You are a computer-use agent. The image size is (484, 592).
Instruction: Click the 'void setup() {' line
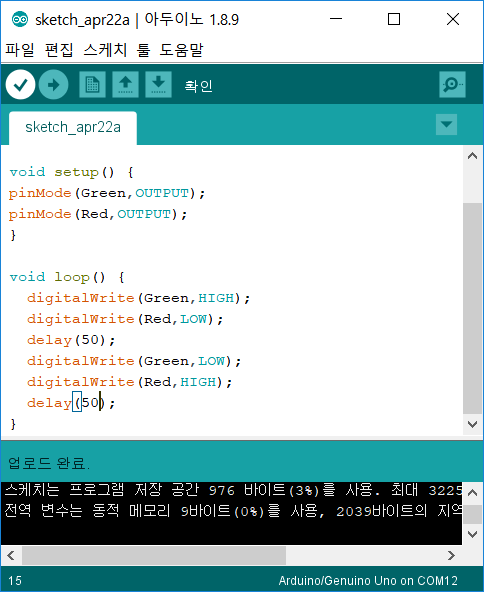pyautogui.click(x=72, y=172)
